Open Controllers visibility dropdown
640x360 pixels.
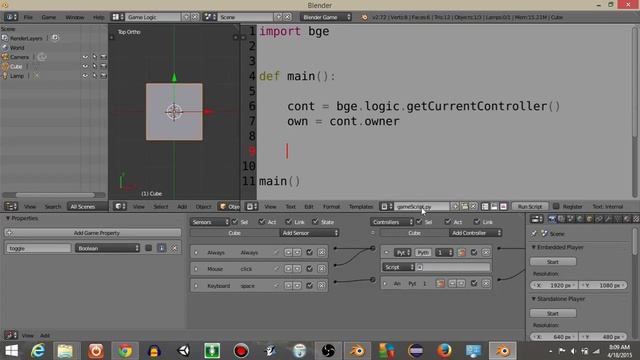coord(392,222)
